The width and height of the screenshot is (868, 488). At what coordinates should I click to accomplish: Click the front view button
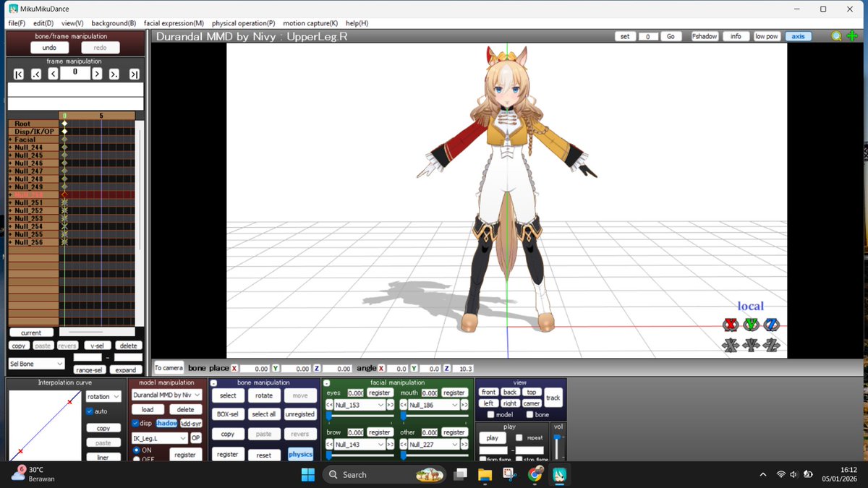(488, 392)
